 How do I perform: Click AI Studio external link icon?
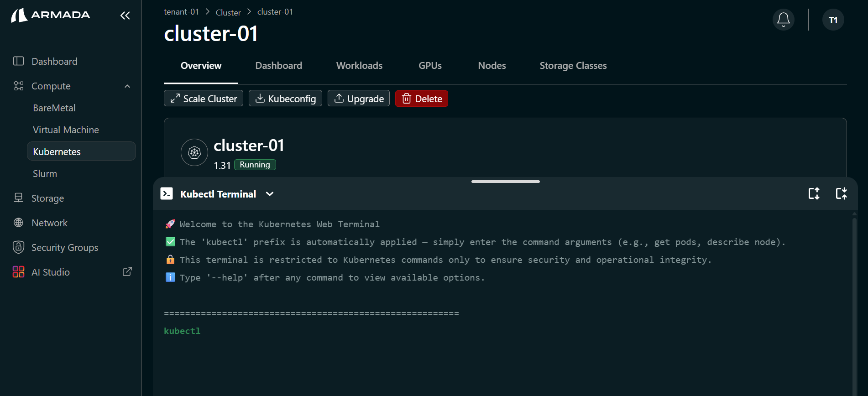(x=127, y=271)
